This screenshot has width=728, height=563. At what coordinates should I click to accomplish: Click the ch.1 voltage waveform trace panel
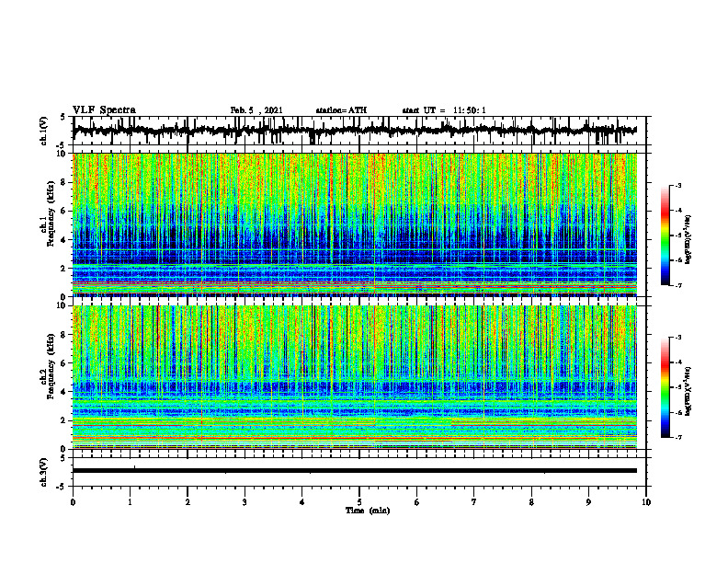[x=359, y=131]
